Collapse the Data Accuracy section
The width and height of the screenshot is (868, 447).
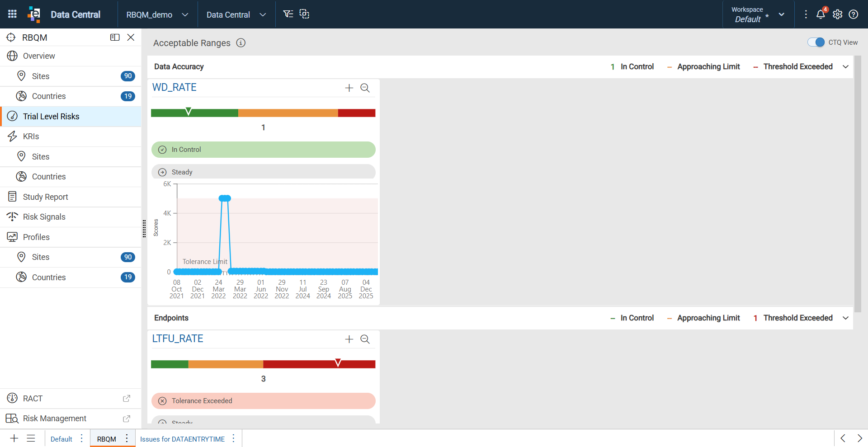click(845, 66)
